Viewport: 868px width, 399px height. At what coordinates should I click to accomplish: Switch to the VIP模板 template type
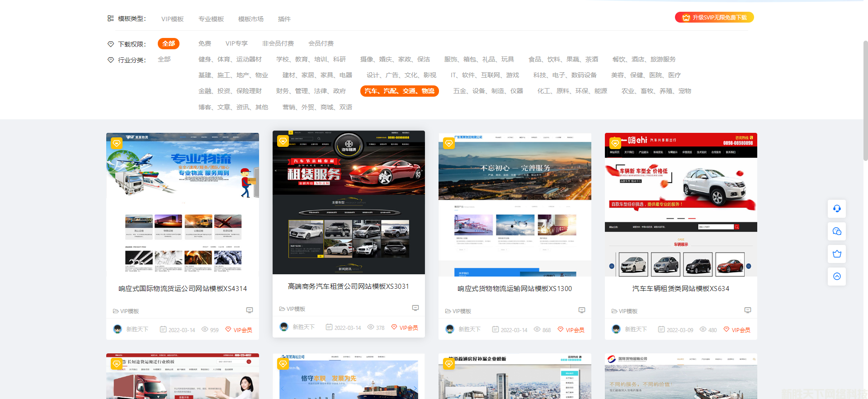tap(172, 19)
